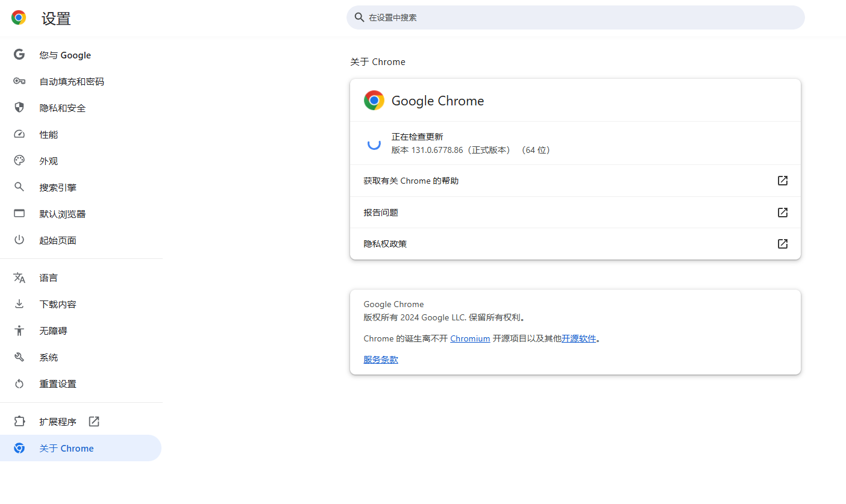Click the 正在检查更新 status text
The height and width of the screenshot is (504, 846).
click(418, 137)
